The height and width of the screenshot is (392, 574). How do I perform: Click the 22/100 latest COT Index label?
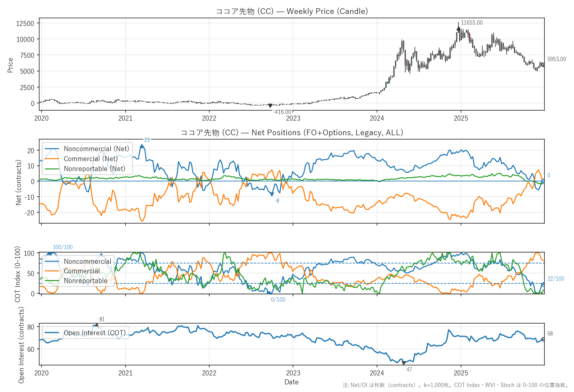pyautogui.click(x=555, y=279)
